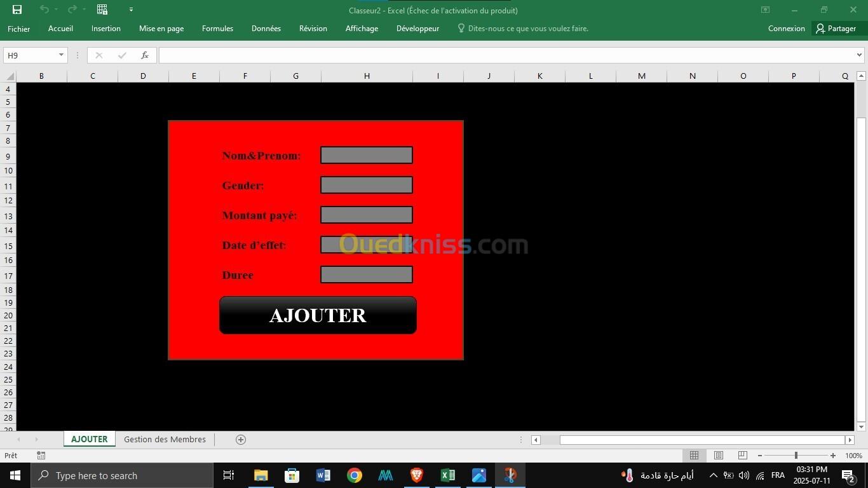Switch to Normal view in status bar
The height and width of the screenshot is (488, 868).
coord(694,456)
